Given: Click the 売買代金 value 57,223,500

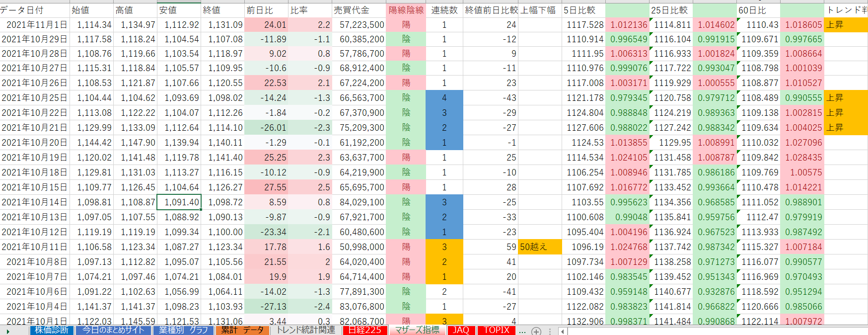Looking at the screenshot, I should point(359,25).
